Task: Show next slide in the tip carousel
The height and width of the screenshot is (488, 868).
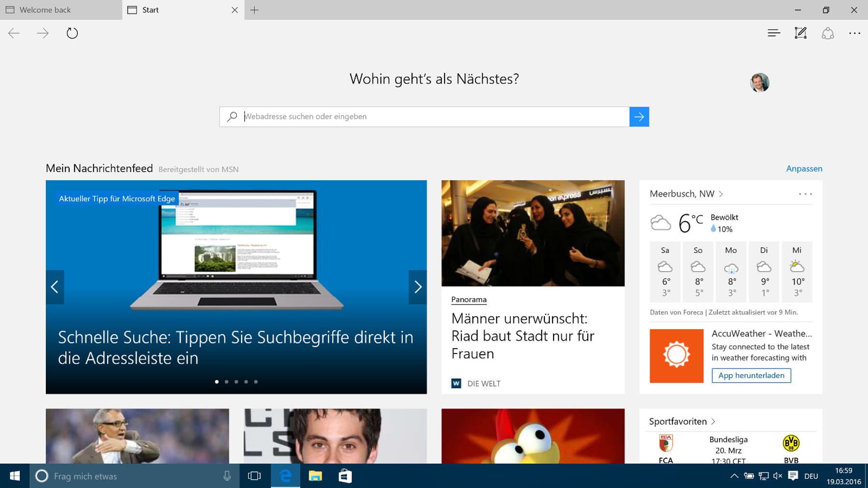Action: coord(418,287)
